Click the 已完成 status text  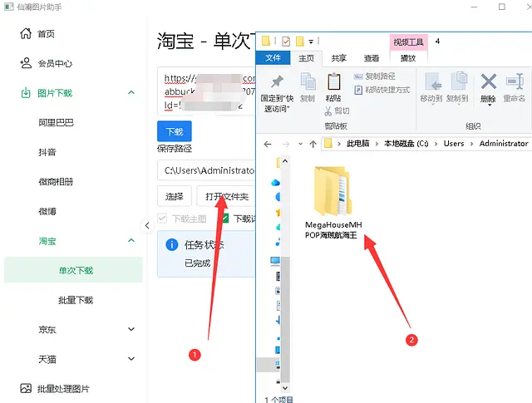[197, 263]
